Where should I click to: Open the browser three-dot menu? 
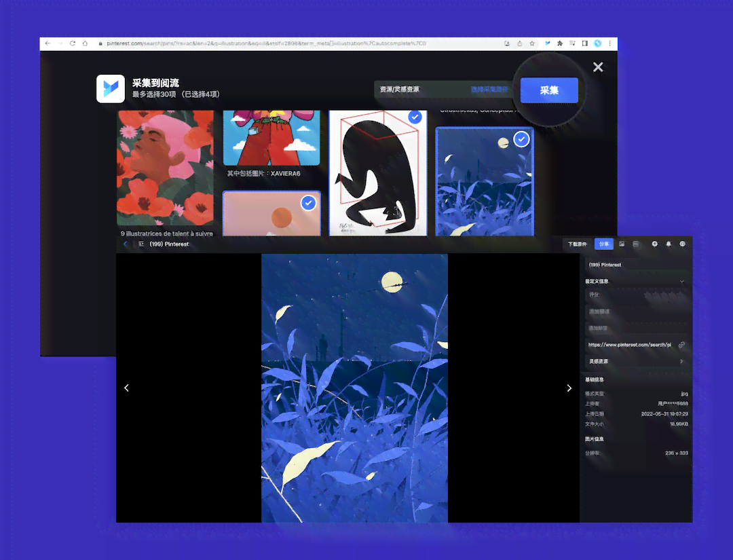pyautogui.click(x=609, y=43)
